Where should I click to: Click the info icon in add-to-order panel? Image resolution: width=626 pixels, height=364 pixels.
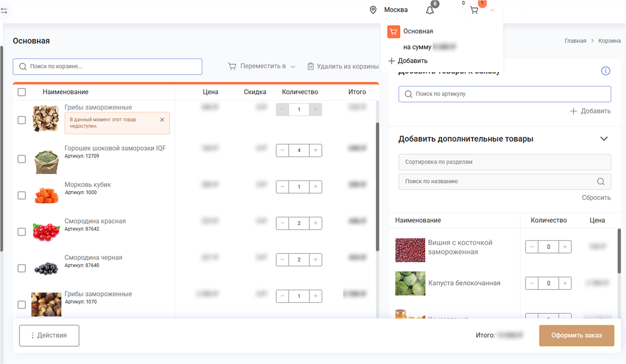click(605, 71)
